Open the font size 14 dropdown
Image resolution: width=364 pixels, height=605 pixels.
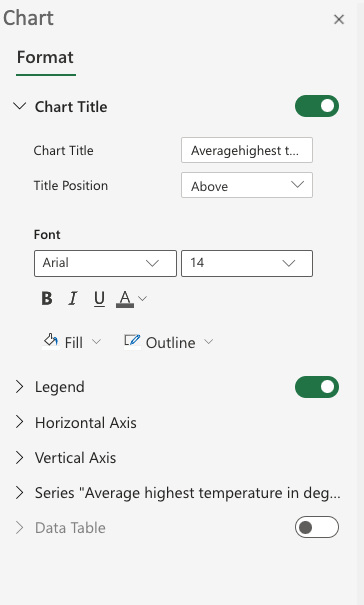(247, 264)
